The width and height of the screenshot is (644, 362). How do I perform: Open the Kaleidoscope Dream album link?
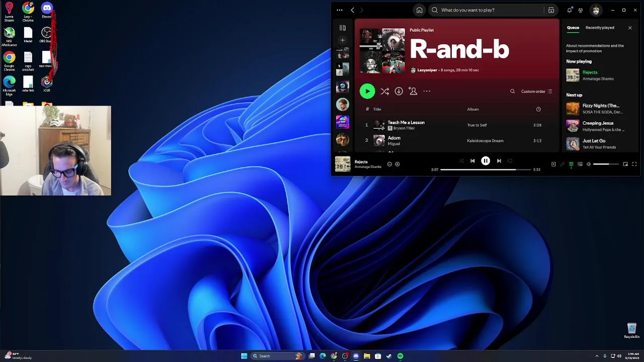pos(485,141)
